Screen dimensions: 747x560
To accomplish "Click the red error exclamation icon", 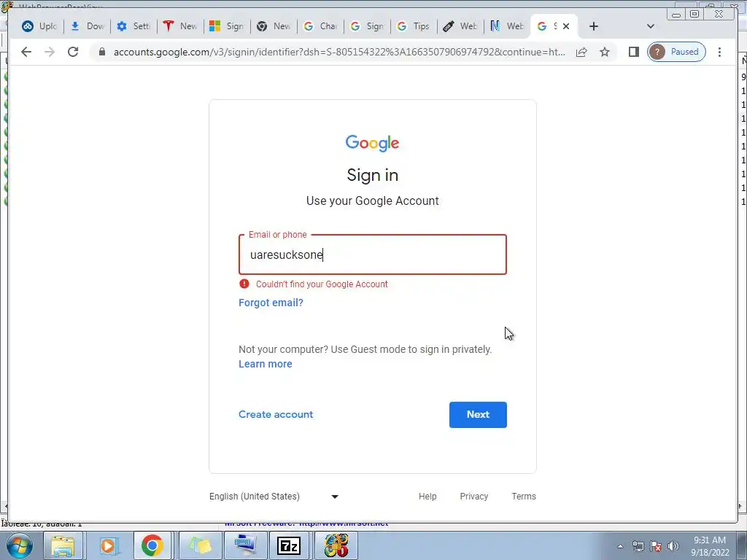I will pyautogui.click(x=244, y=284).
